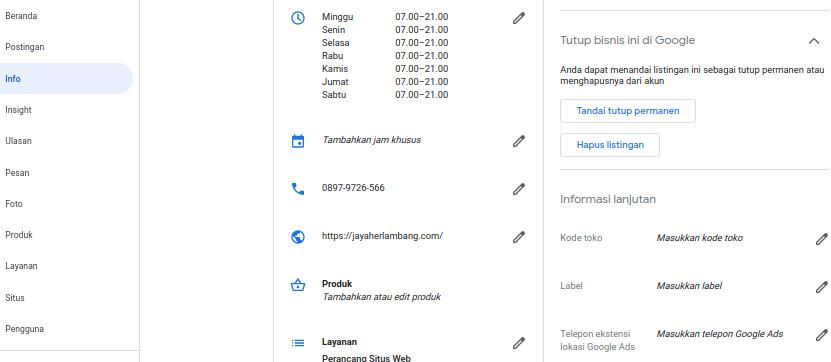Edit Kode toko pencil icon

(821, 239)
